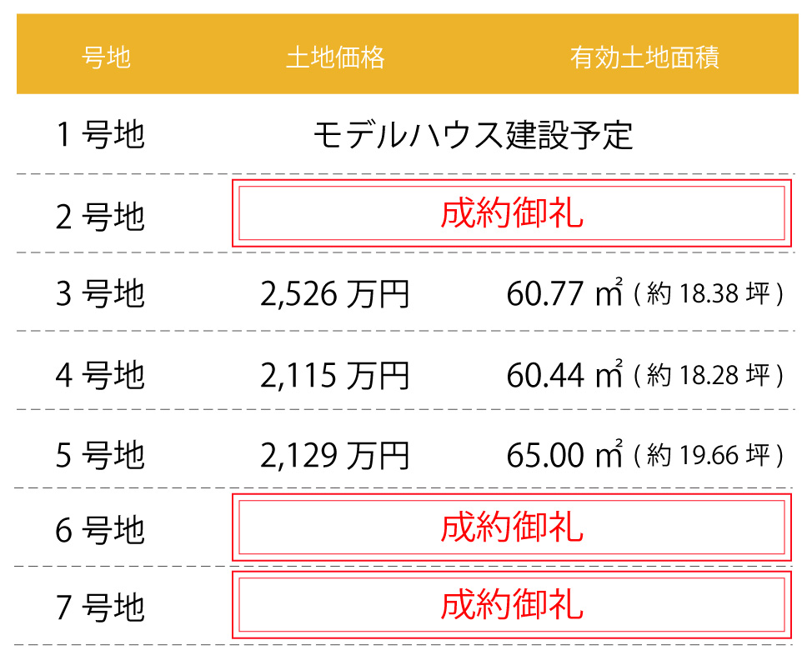The image size is (812, 655).
Task: Click the 2,526万円 price
Action: pos(334,294)
